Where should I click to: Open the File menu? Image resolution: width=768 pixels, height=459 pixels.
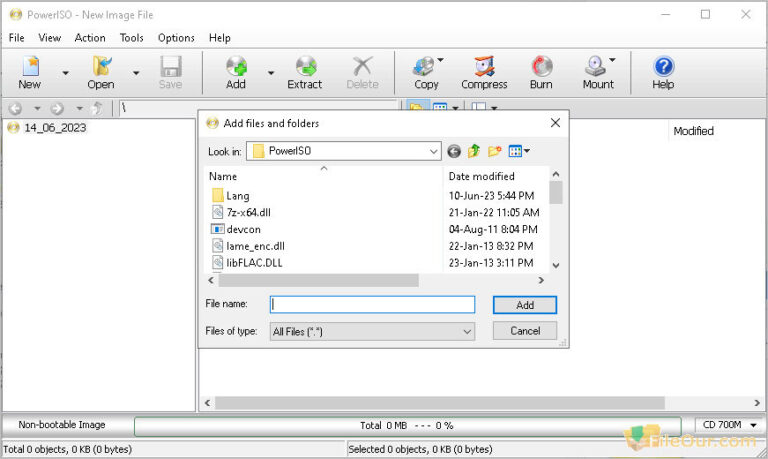[x=17, y=38]
